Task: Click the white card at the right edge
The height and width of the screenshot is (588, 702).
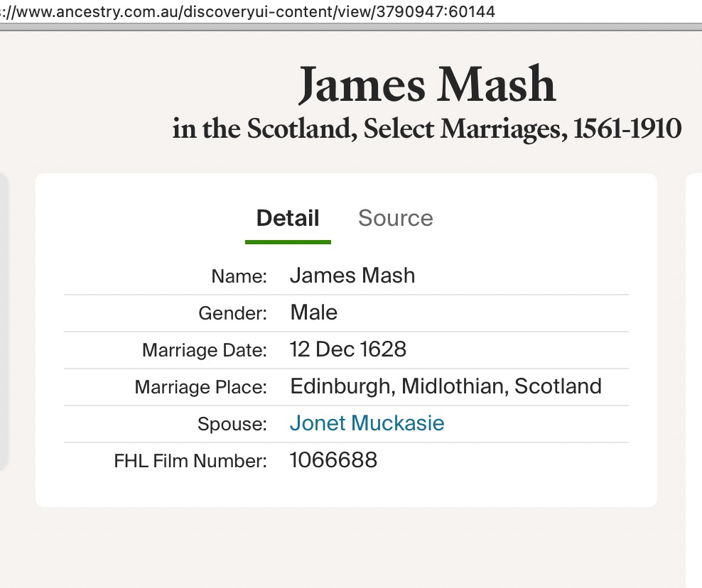Action: pos(694,355)
